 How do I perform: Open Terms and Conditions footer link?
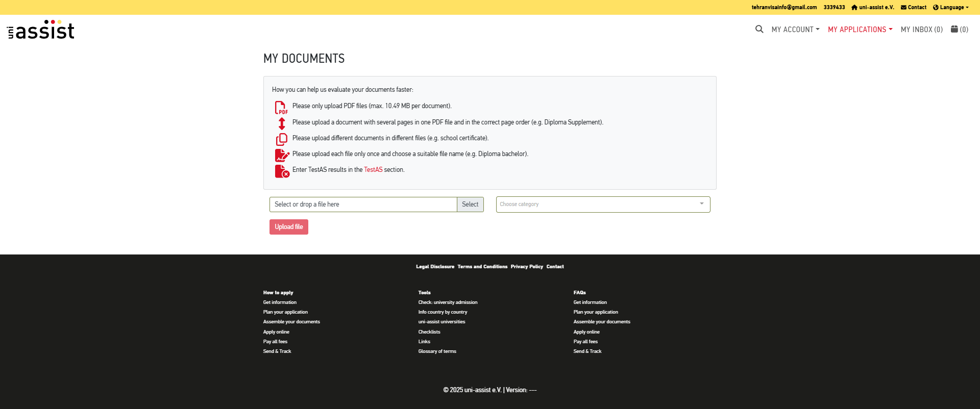click(482, 267)
